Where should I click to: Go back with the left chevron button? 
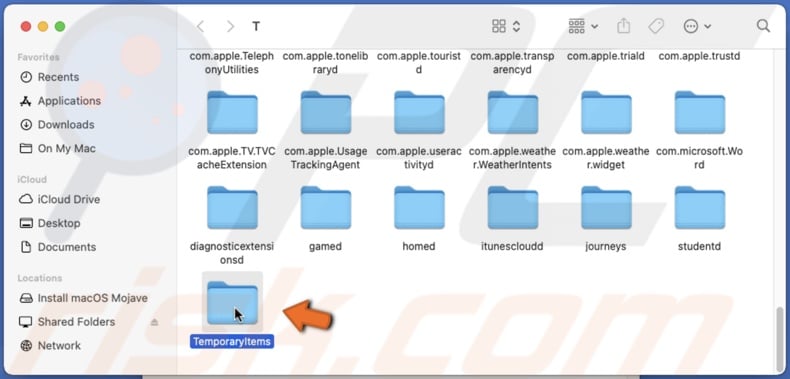pos(201,26)
